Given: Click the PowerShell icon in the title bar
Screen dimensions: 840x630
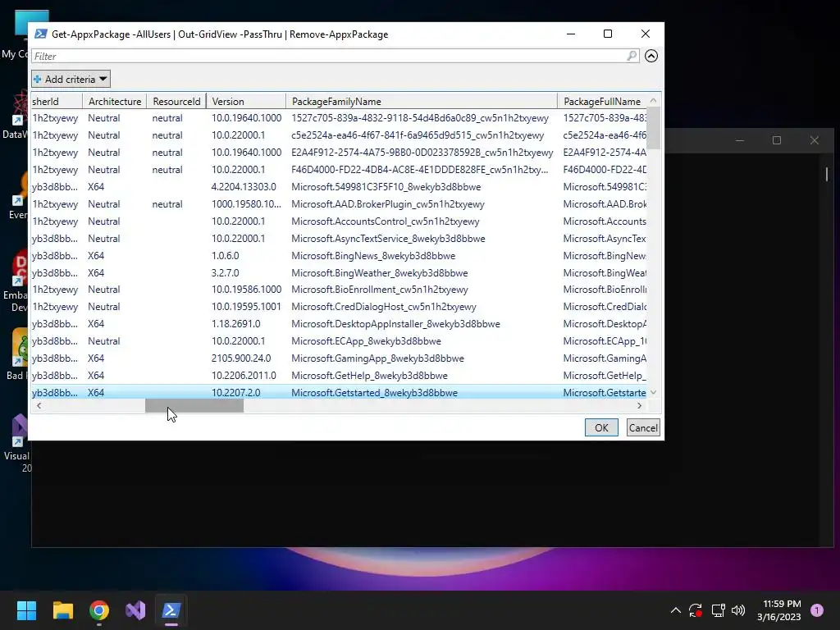Looking at the screenshot, I should point(41,34).
